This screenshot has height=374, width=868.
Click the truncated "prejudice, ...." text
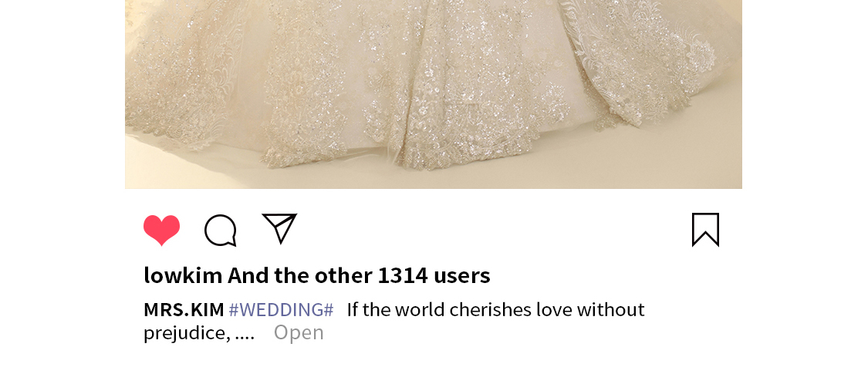click(199, 334)
